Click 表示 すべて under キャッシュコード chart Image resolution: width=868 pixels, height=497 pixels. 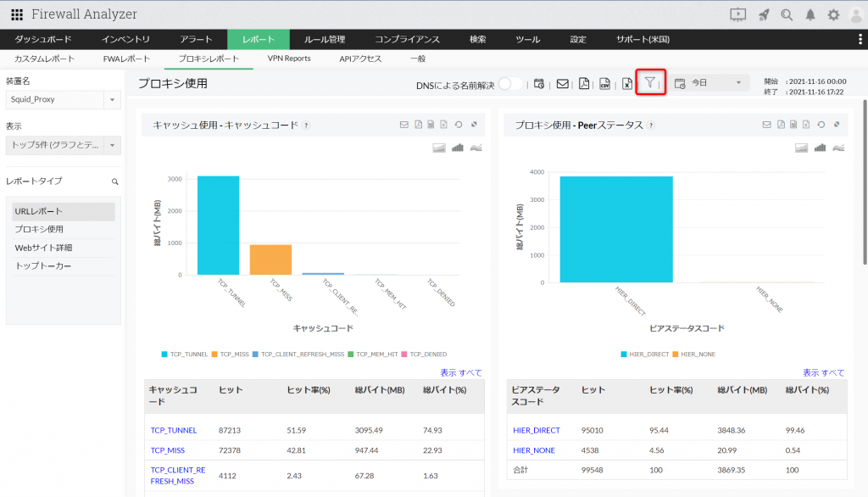[x=460, y=373]
